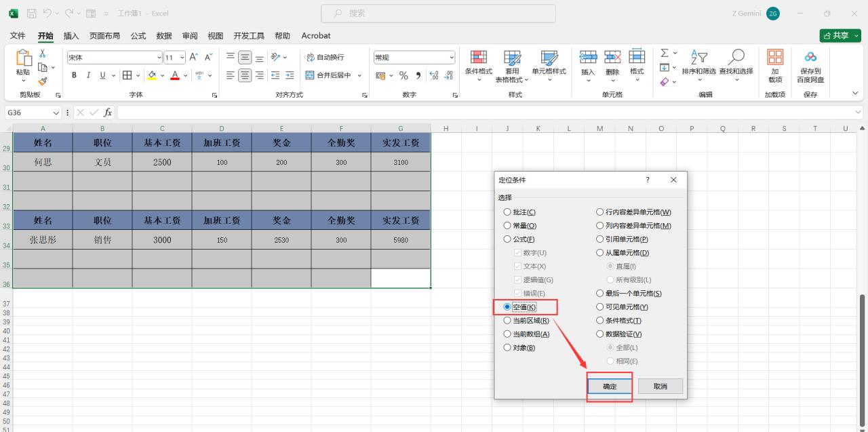
Task: Click the 取消 button in dialog
Action: tap(660, 386)
